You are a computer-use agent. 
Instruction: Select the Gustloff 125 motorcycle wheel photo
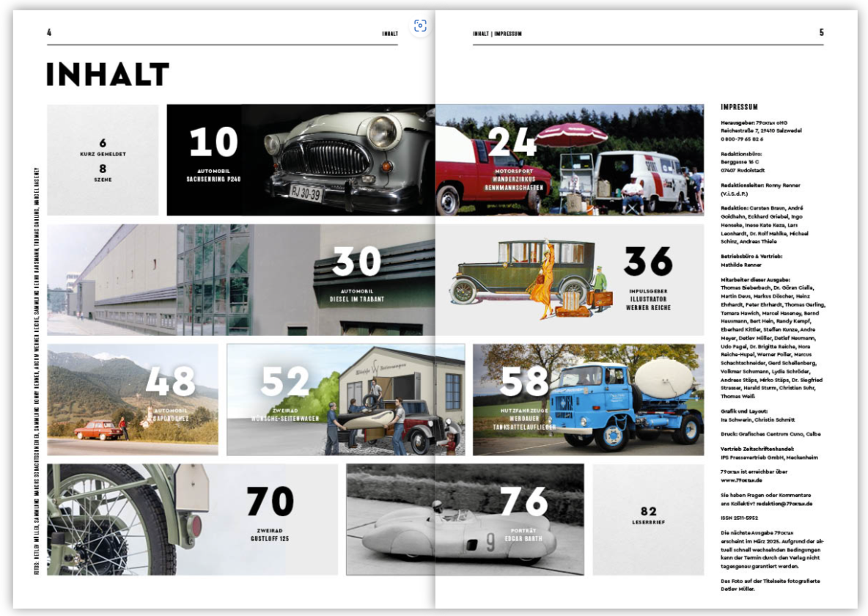point(128,519)
